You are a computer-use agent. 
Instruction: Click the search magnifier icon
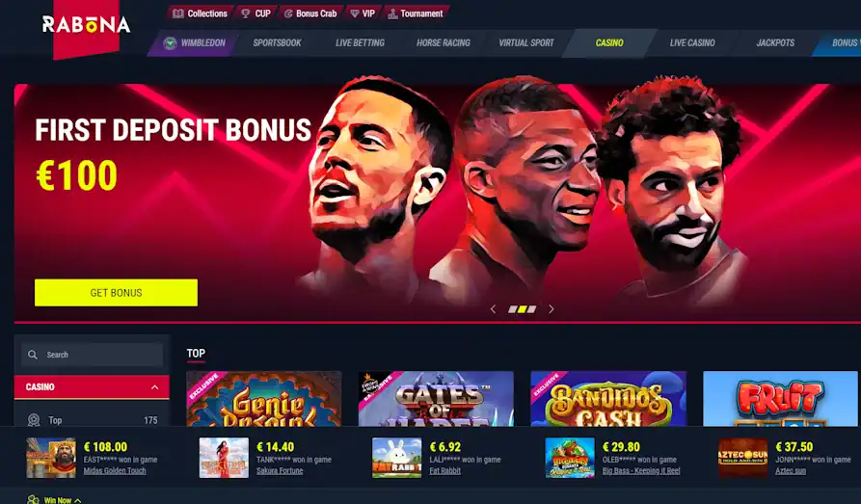(33, 355)
